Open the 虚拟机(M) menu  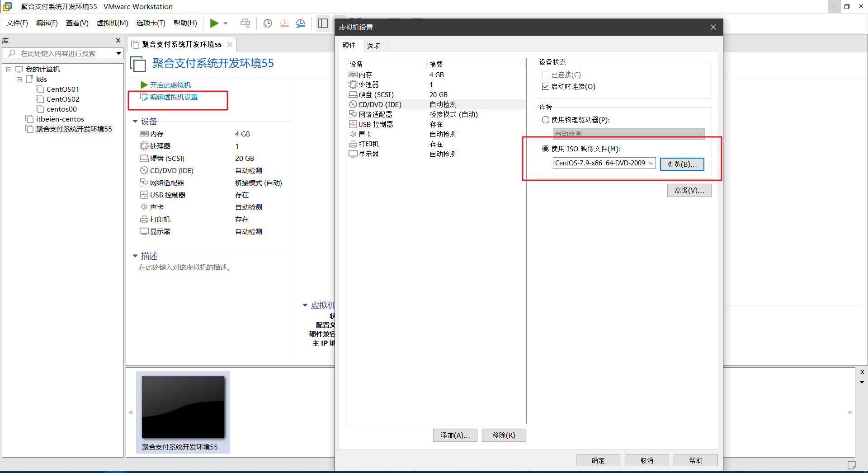(x=113, y=23)
